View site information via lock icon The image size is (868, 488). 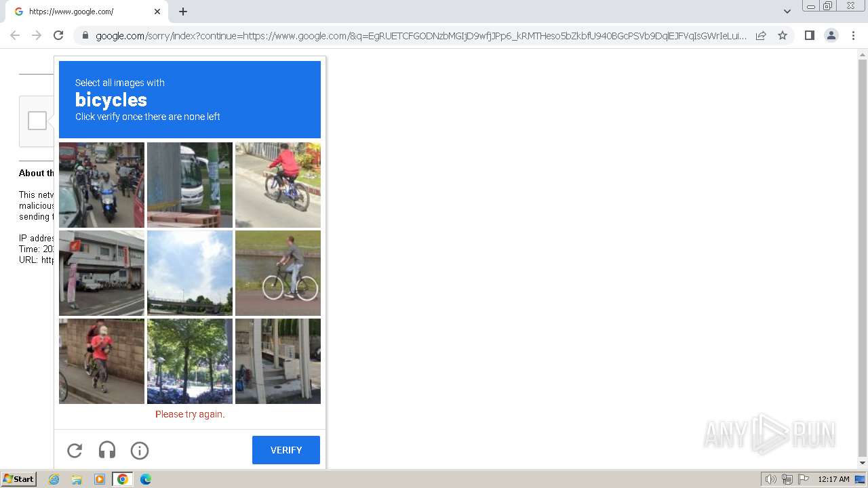[x=85, y=36]
